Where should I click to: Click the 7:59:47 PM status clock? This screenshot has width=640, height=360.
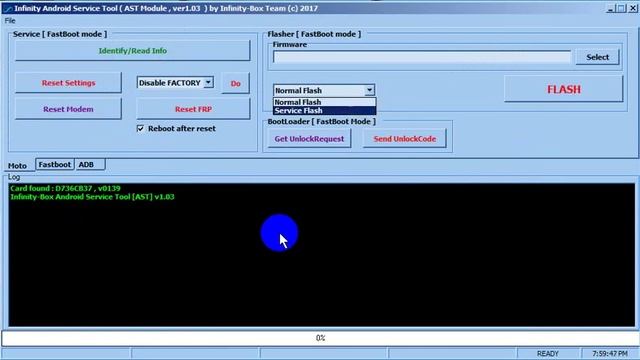pos(610,353)
